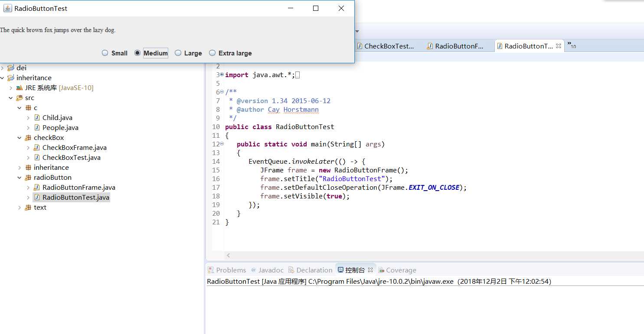The height and width of the screenshot is (334, 644).
Task: Expand the Child.java node
Action: click(x=28, y=118)
